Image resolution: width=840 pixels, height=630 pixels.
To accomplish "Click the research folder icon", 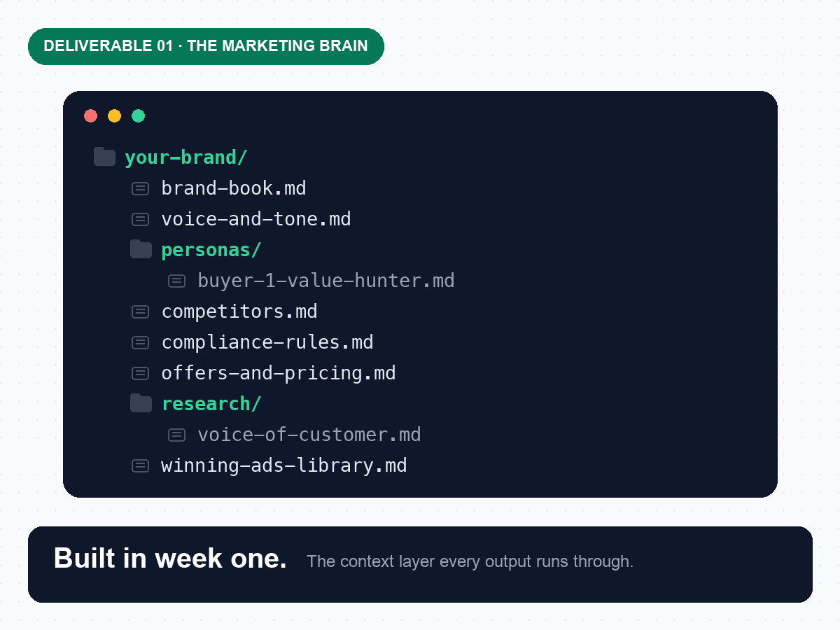I will (x=141, y=403).
